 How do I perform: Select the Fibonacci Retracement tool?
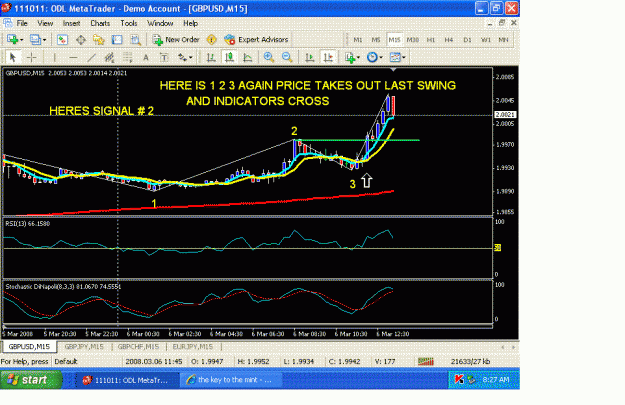[128, 57]
